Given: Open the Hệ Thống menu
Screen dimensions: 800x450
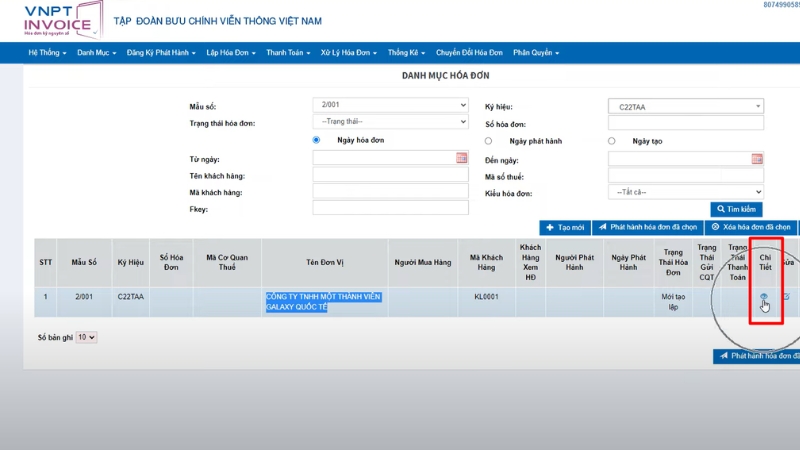Looking at the screenshot, I should (x=47, y=52).
